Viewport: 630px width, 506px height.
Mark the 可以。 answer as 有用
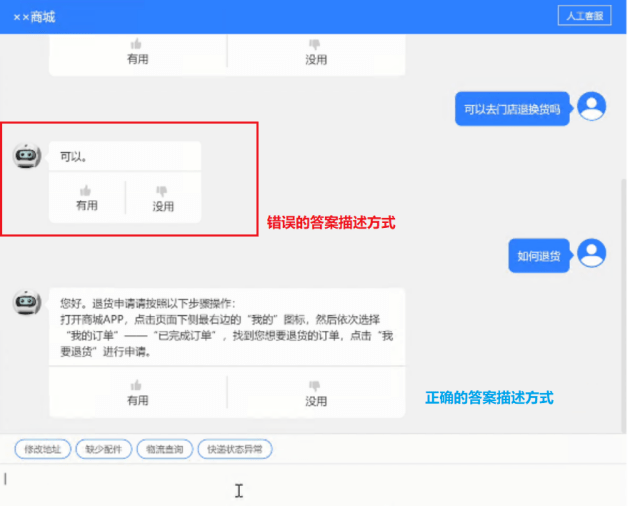pyautogui.click(x=86, y=198)
